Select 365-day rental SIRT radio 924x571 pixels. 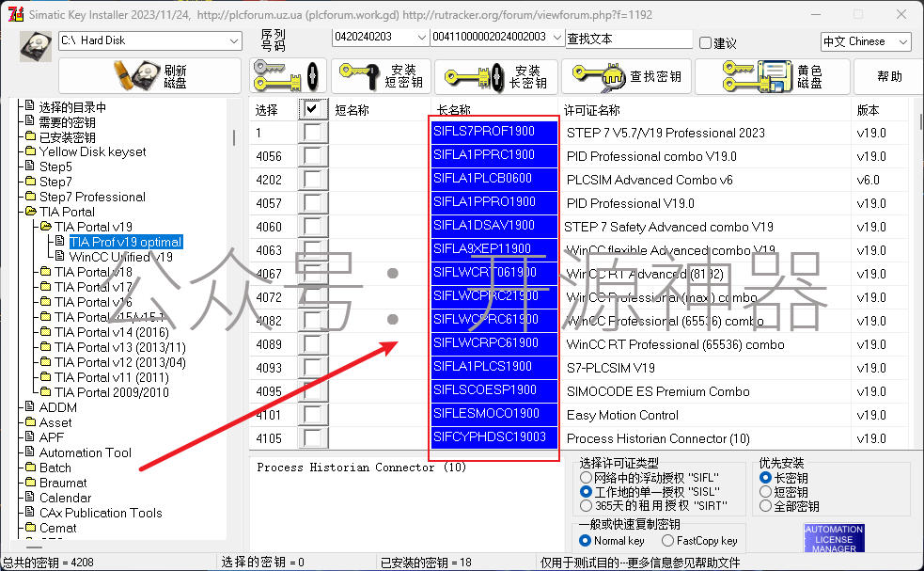pos(586,505)
